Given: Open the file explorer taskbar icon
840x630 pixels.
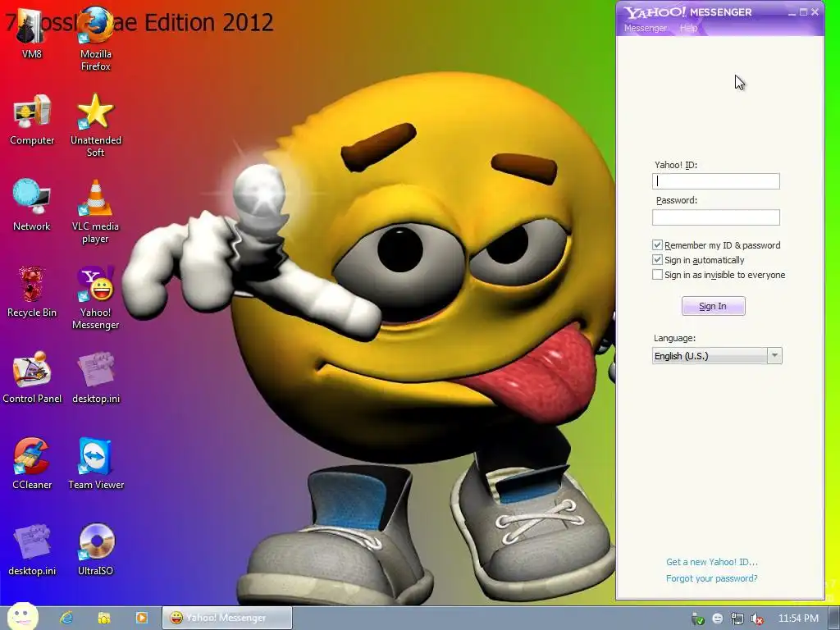Looking at the screenshot, I should click(104, 618).
